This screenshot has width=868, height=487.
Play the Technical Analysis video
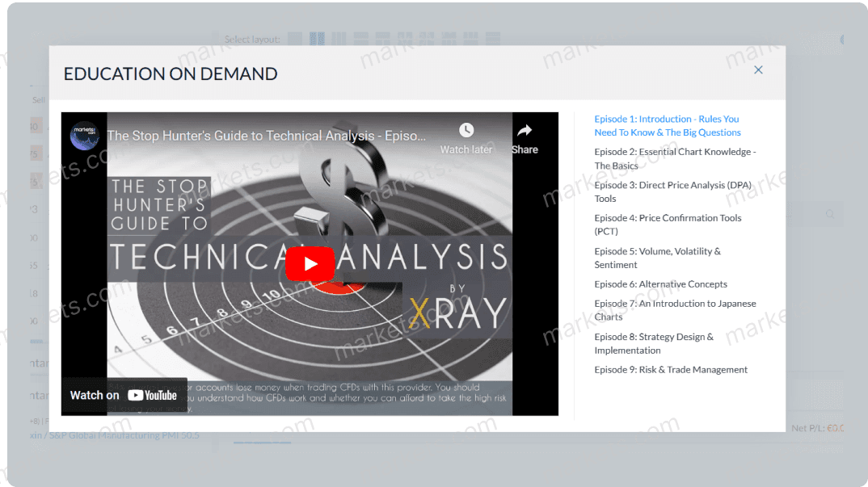[310, 262]
